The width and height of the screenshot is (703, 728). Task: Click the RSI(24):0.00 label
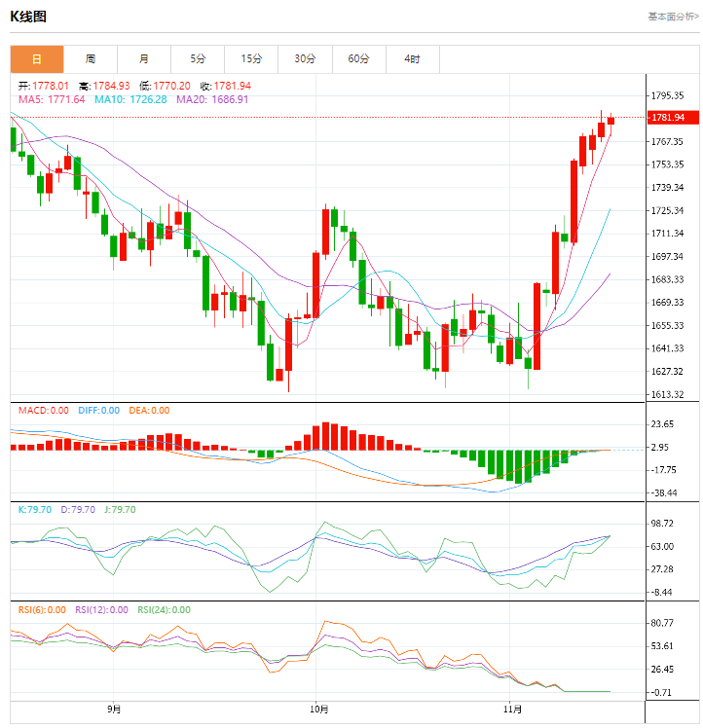pos(164,610)
